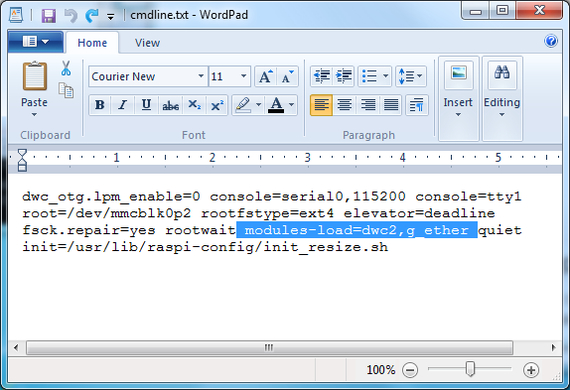Image resolution: width=570 pixels, height=390 pixels.
Task: Open the font size 11 dropdown
Action: [x=244, y=76]
